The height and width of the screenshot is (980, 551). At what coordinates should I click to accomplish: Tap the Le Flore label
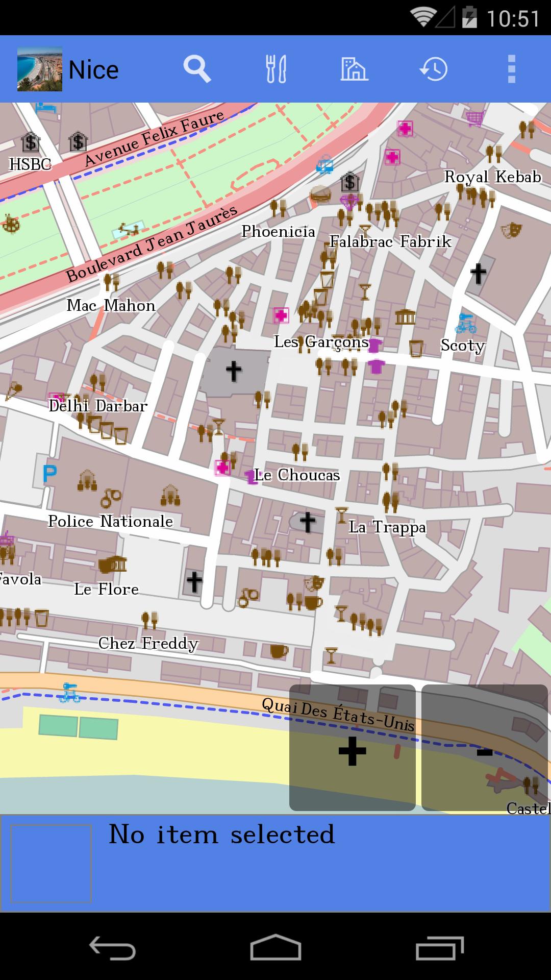[x=107, y=589]
